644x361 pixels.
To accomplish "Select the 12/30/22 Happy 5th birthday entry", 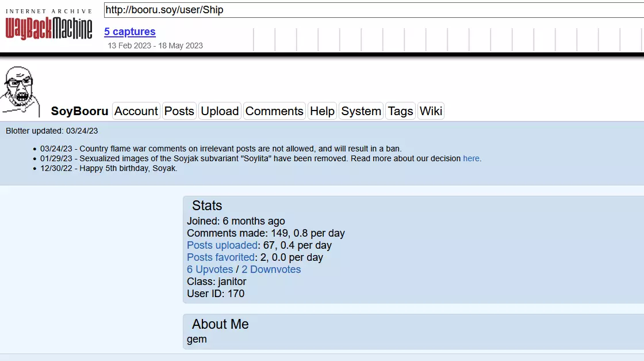I will pos(109,169).
